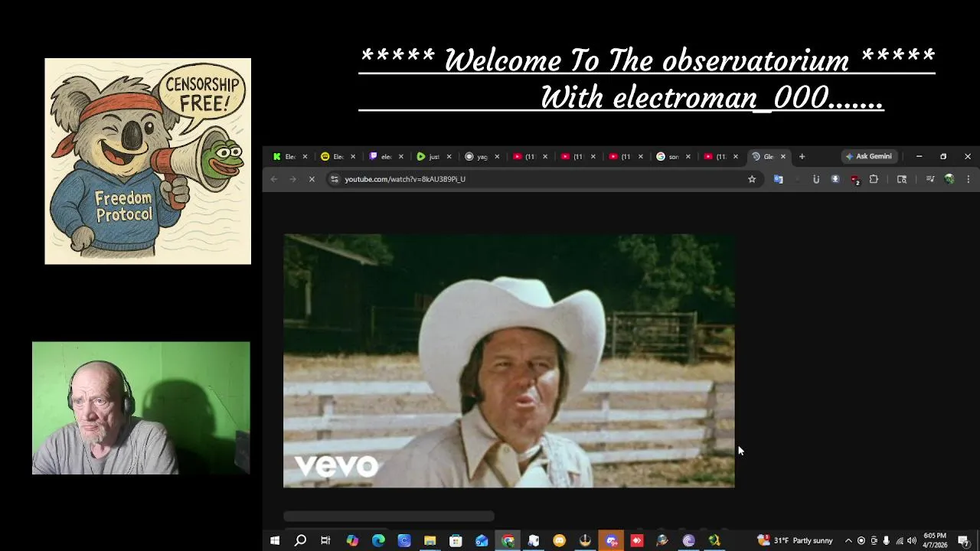The width and height of the screenshot is (980, 551).
Task: Bookmark this page with the star
Action: (x=752, y=179)
